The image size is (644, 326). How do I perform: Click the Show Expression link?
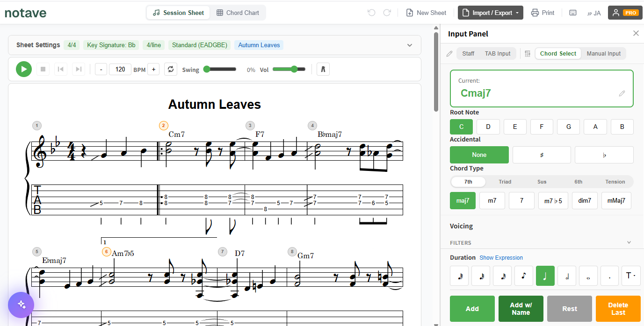(x=501, y=258)
